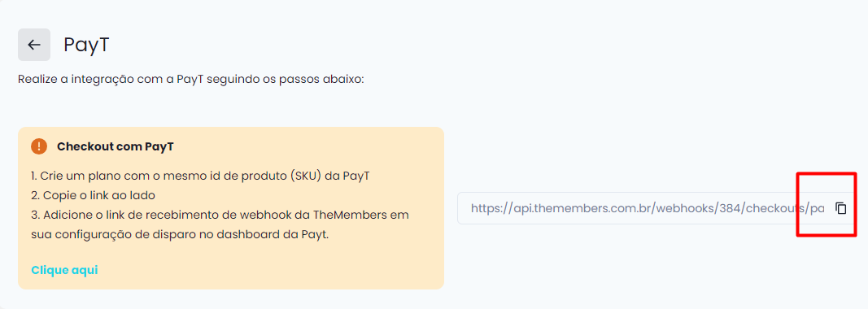Click the 'PayT' page title
This screenshot has height=309, width=868.
[x=86, y=45]
